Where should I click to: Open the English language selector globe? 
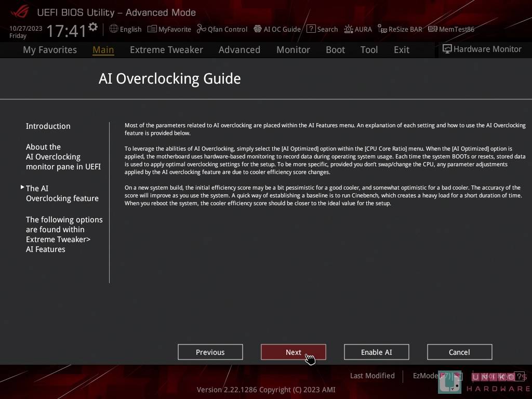tap(125, 29)
